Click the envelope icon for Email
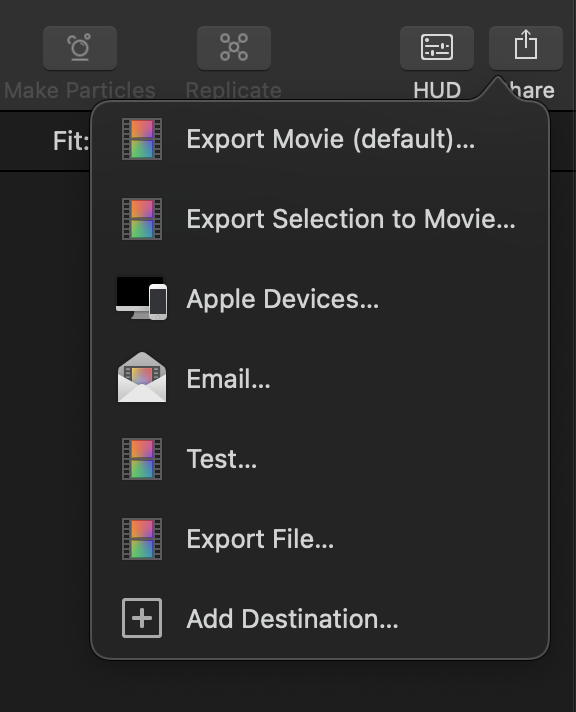576x712 pixels. (x=142, y=377)
